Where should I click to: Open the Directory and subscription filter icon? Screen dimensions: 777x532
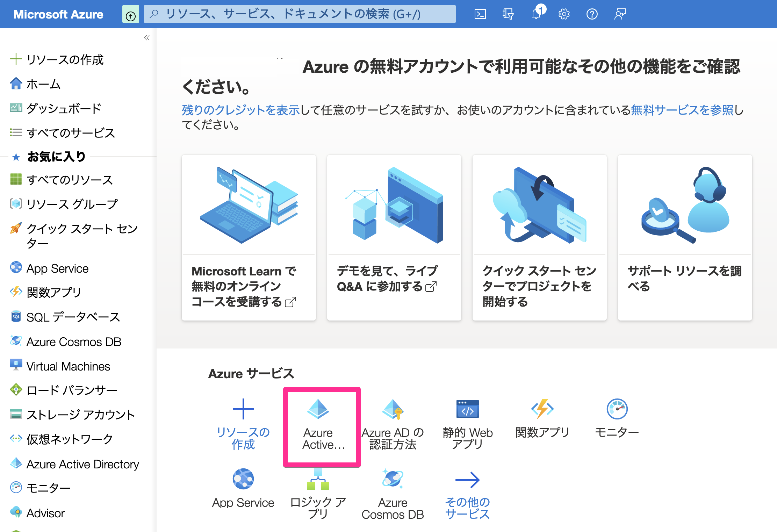508,14
